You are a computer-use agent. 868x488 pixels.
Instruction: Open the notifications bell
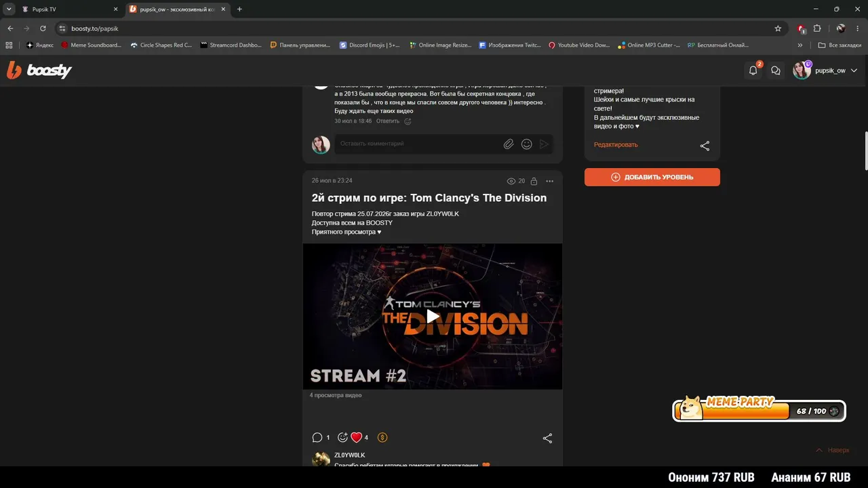click(753, 70)
